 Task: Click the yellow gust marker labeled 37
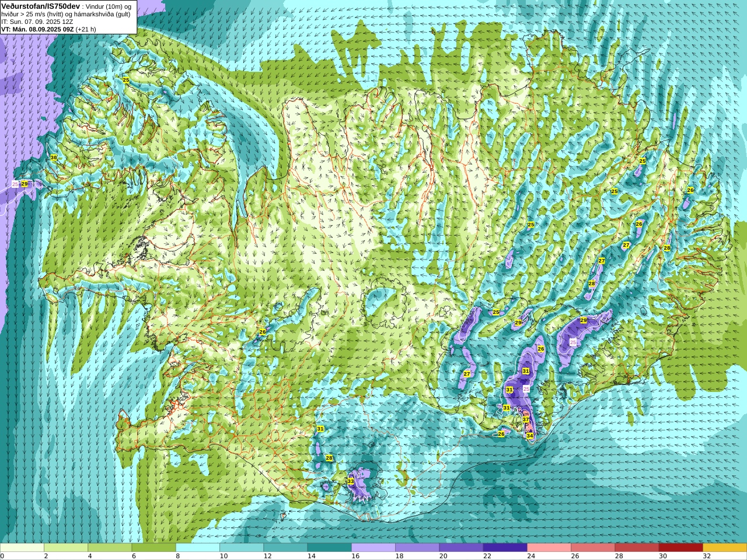click(526, 419)
